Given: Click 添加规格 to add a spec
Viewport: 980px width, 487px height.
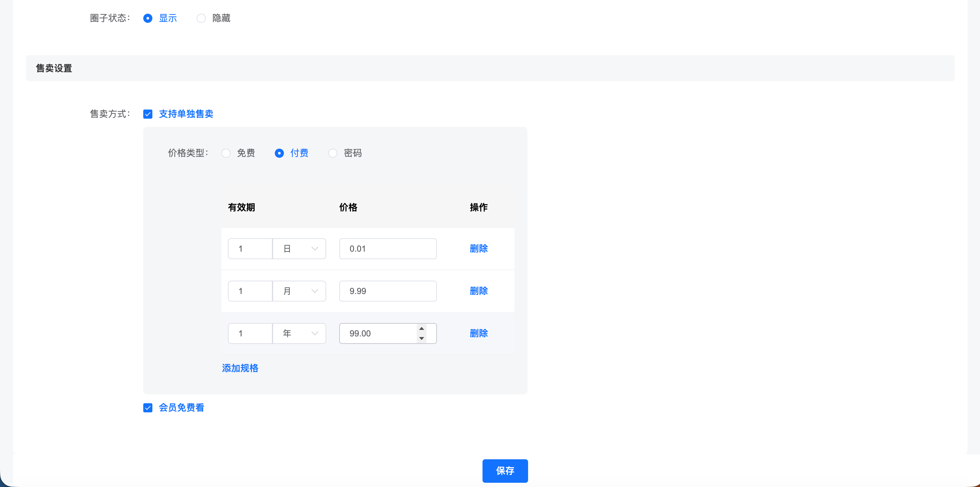Looking at the screenshot, I should (240, 368).
